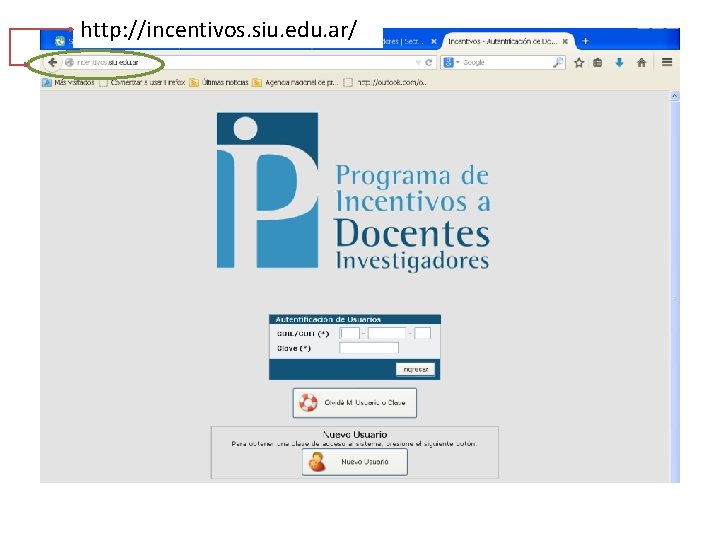The image size is (720, 540).
Task: Click the middle CUIL/CUIT number field
Action: coord(387,333)
